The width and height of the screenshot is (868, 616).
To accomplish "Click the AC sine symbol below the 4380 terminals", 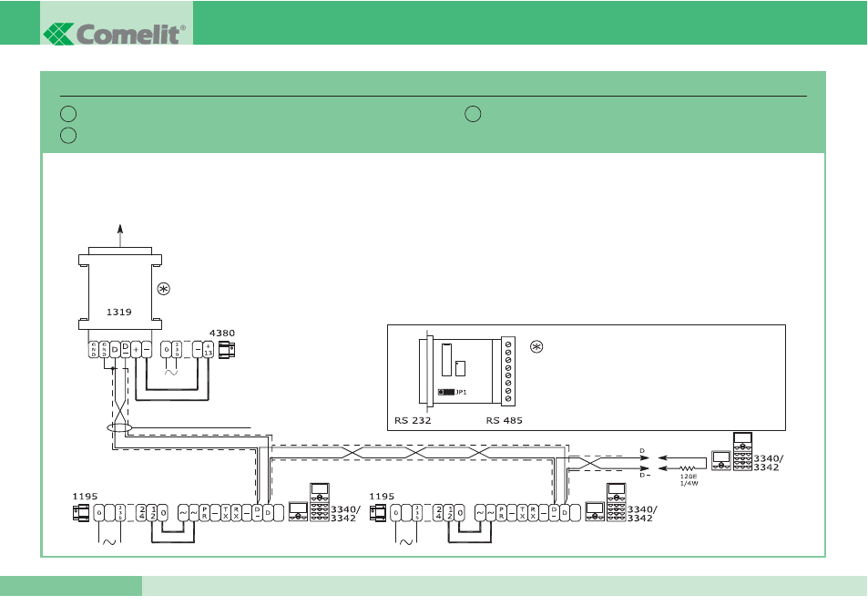I will point(171,373).
